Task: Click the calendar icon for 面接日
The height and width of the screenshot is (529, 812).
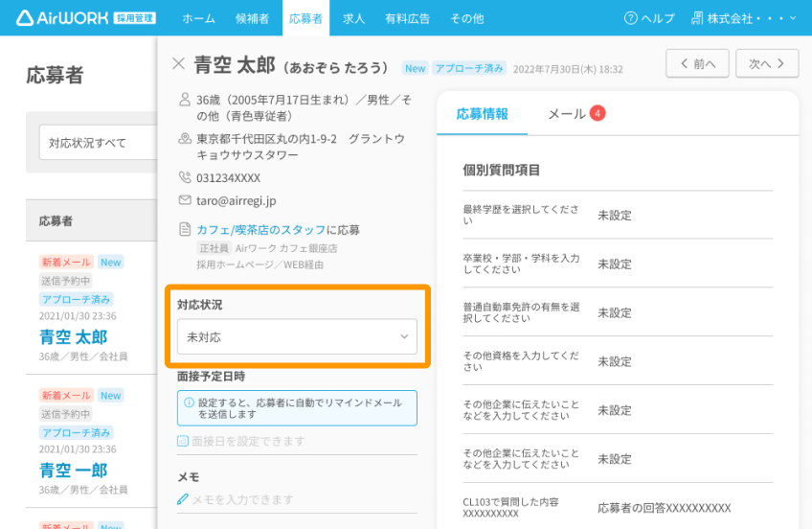Action: click(182, 441)
